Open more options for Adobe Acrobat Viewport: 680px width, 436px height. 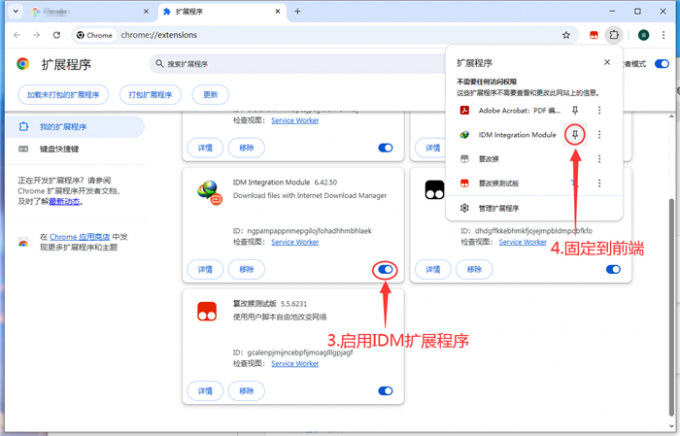tap(599, 111)
